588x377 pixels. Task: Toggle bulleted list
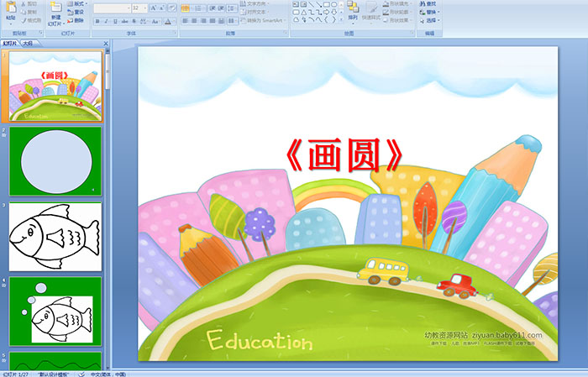[x=186, y=8]
